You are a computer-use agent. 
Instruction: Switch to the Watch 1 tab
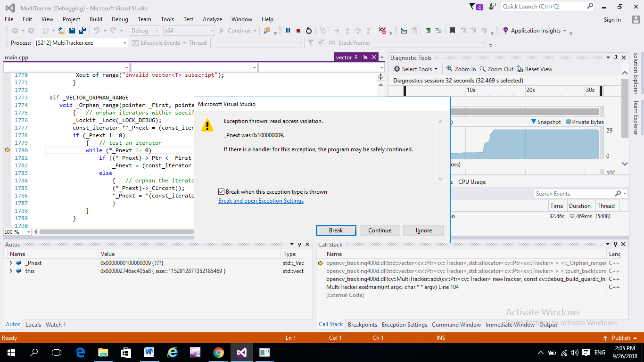click(56, 324)
